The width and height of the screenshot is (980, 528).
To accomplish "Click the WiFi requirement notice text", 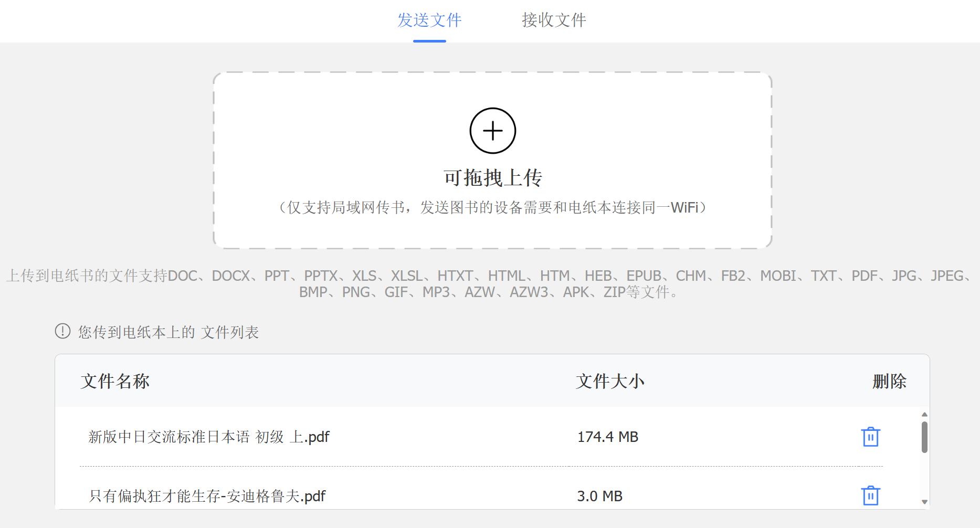I will click(x=492, y=207).
